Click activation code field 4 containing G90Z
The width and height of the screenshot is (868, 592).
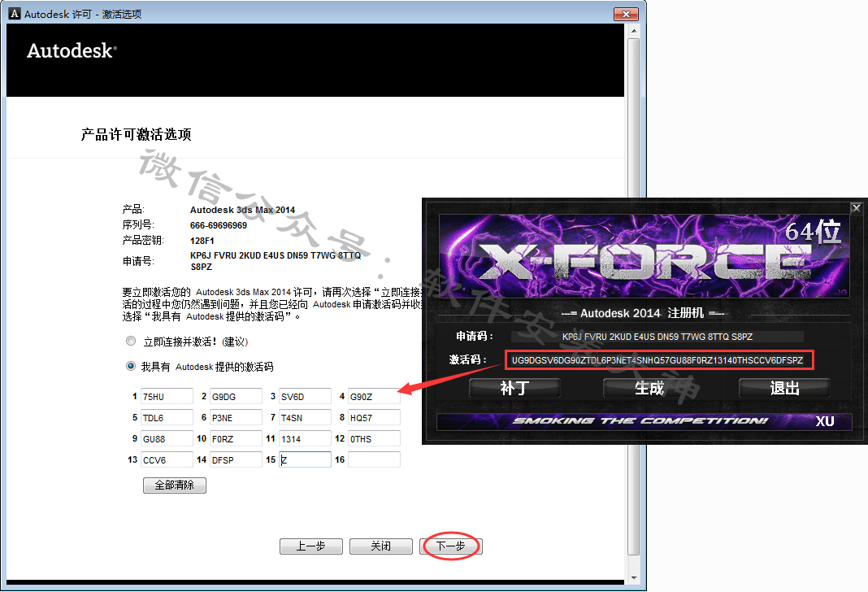point(374,397)
